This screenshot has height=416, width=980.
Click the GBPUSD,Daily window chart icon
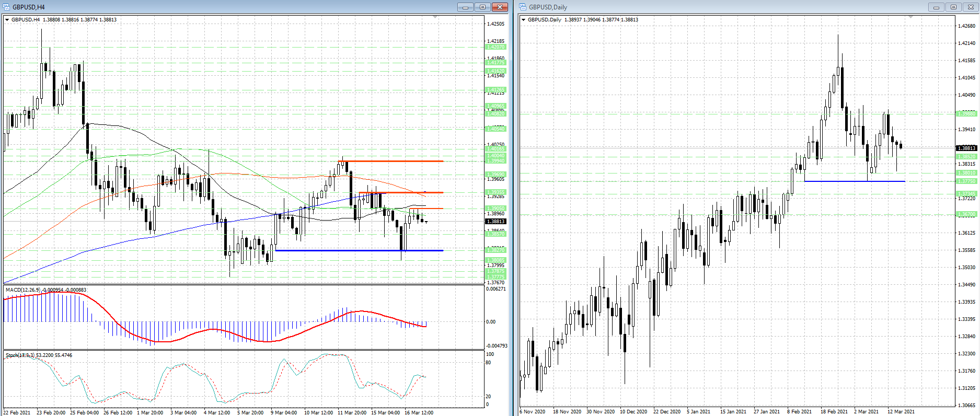point(523,7)
